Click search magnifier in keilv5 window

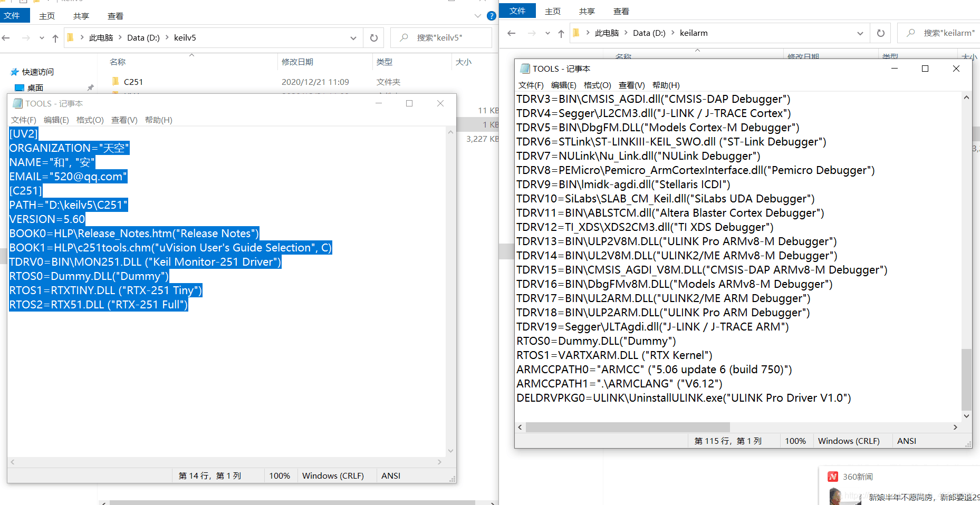[x=404, y=37]
